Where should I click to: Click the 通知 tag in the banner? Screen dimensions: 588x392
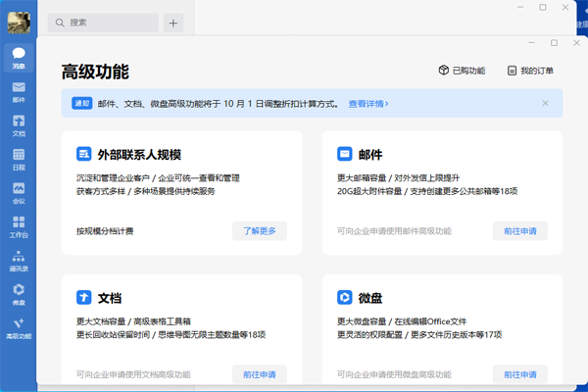[x=82, y=103]
